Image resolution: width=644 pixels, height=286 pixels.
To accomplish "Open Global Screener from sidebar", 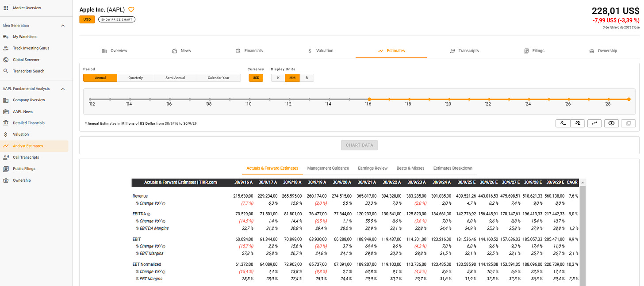I will click(x=26, y=60).
